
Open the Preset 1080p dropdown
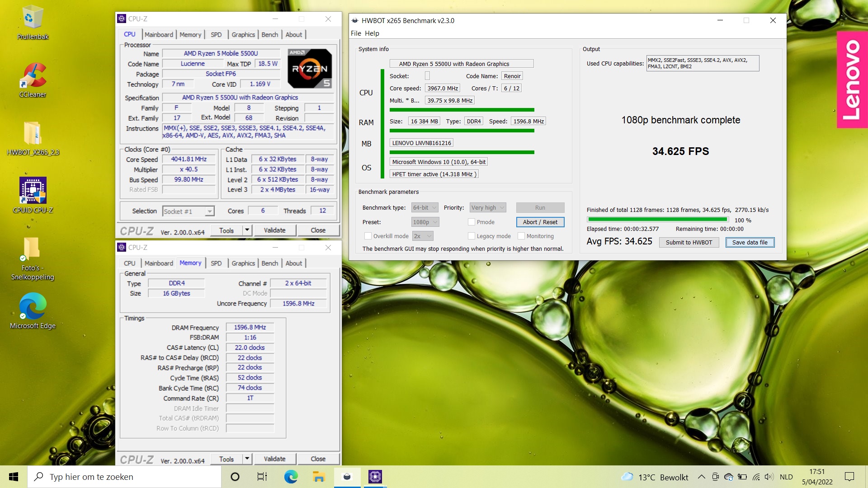pos(425,222)
